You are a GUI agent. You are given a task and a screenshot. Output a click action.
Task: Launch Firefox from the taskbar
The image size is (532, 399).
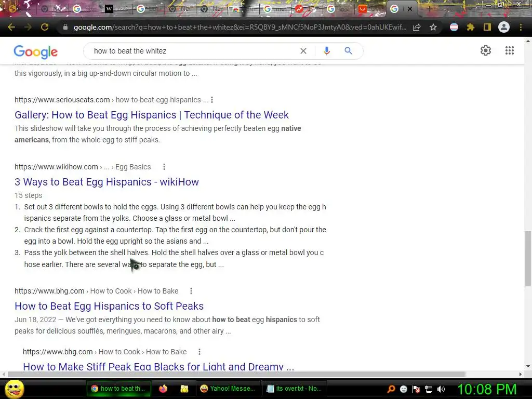pos(163,389)
